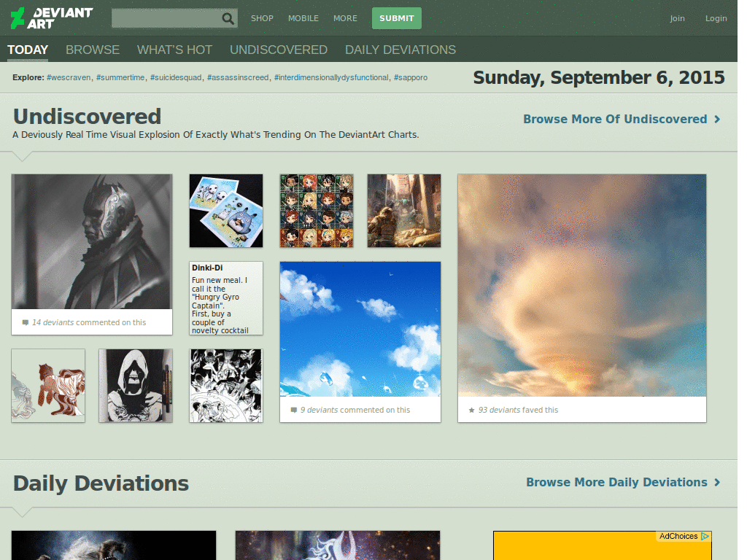
Task: Click comment icon beside 9 deviants commented
Action: click(294, 410)
